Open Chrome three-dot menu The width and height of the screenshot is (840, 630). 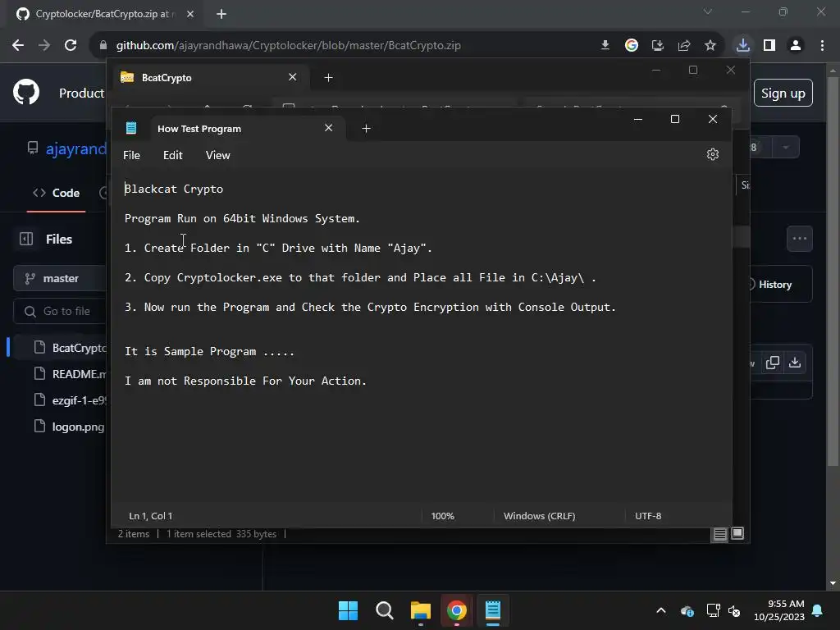coord(822,46)
